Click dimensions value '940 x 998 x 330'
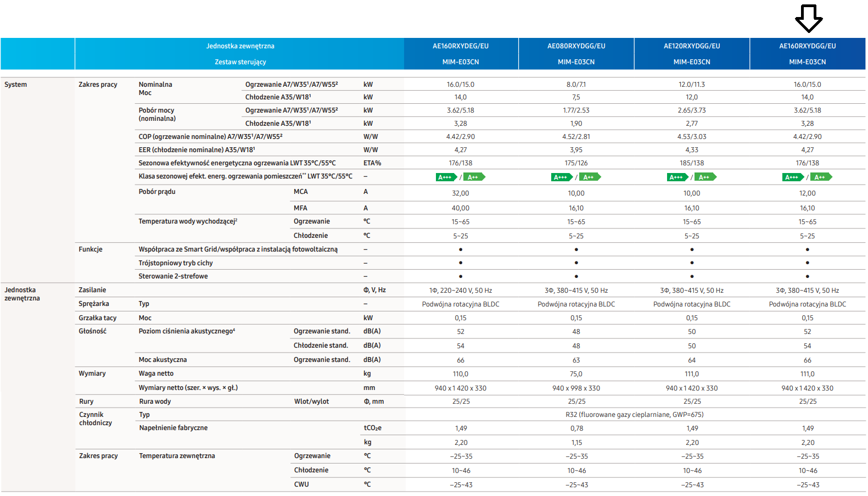 point(576,388)
